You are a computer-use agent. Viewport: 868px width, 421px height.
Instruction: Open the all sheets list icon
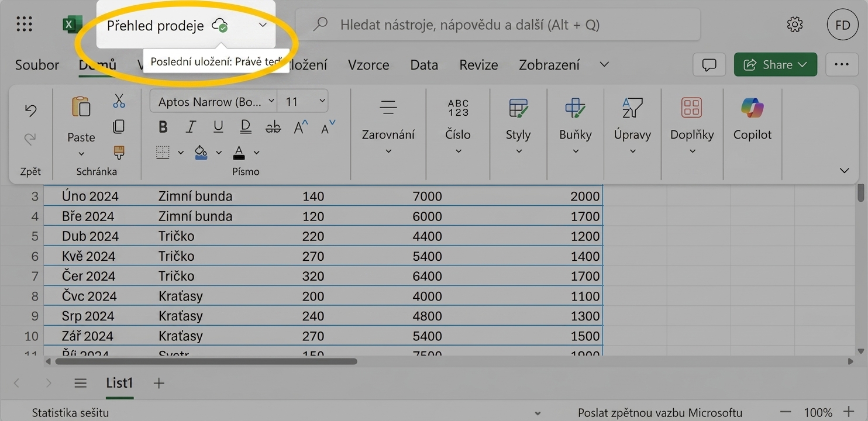(81, 383)
